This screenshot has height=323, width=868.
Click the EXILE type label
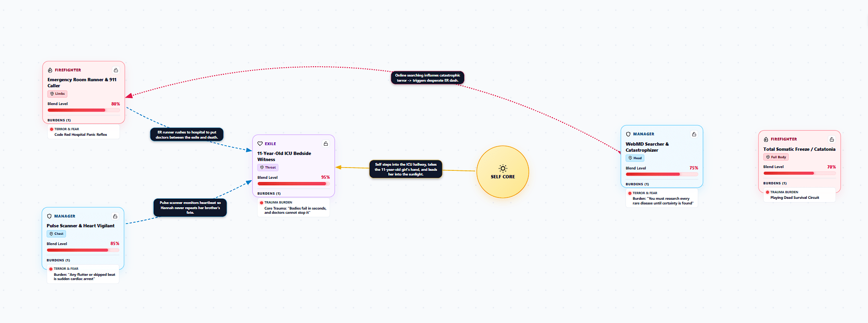pyautogui.click(x=271, y=144)
